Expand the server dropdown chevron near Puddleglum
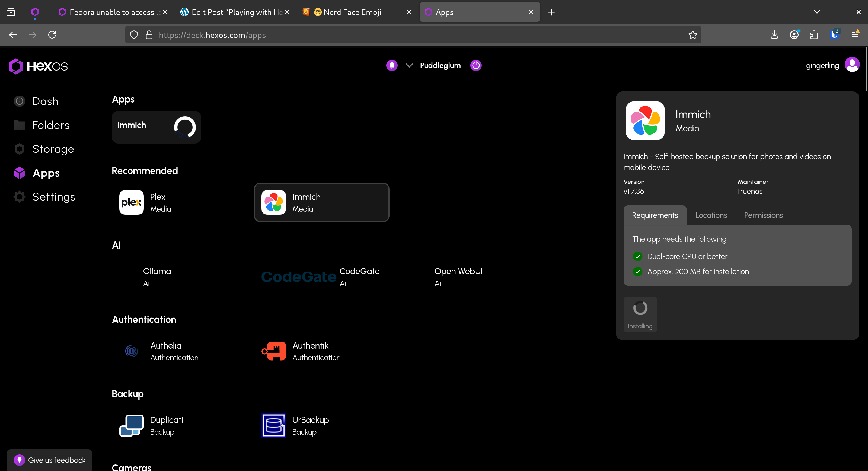The width and height of the screenshot is (868, 471). coord(409,65)
